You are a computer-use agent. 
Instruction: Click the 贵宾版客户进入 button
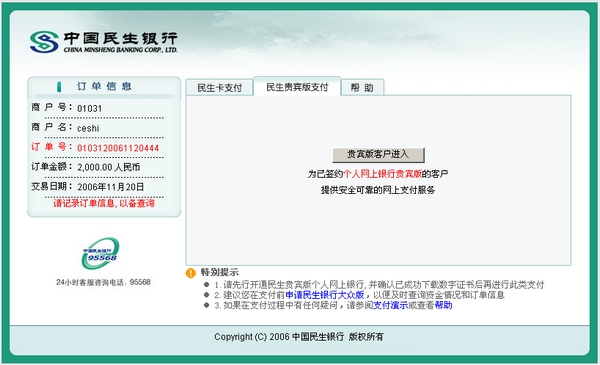click(378, 155)
